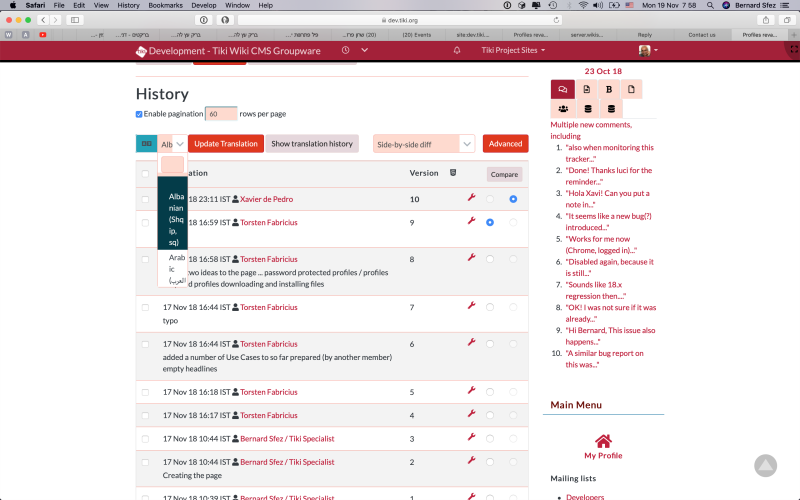The height and width of the screenshot is (500, 800).
Task: Open comment "Done! Thanks luci for the reminder"
Action: [609, 176]
